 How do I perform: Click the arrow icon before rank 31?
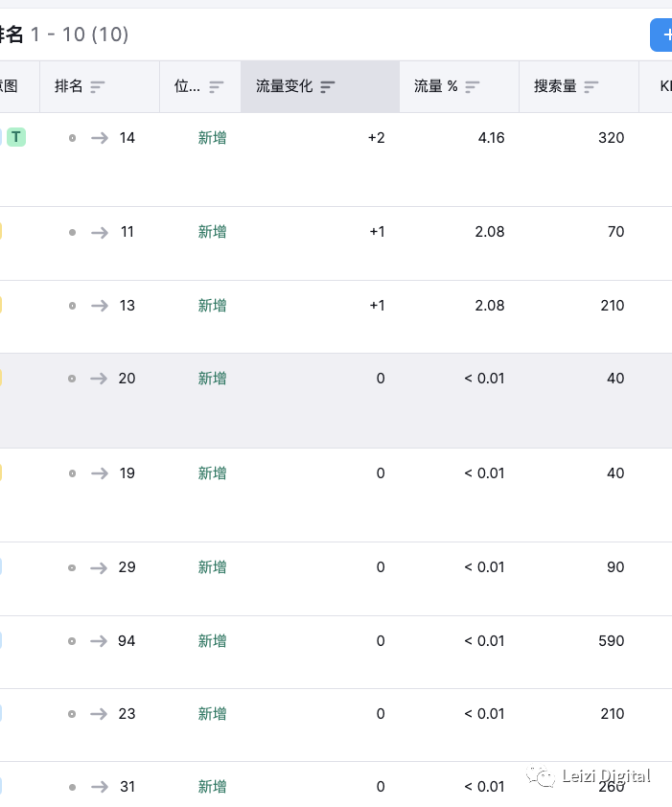(100, 787)
